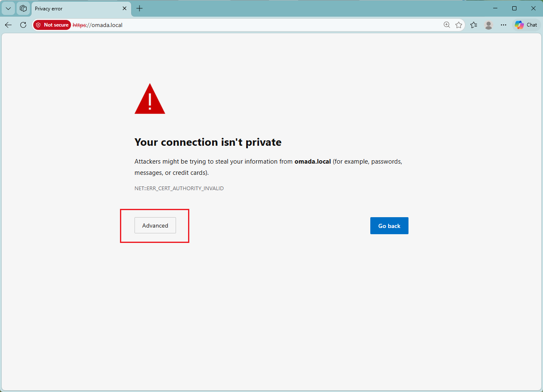The image size is (543, 392).
Task: Open the workspaces tab icon
Action: point(23,8)
